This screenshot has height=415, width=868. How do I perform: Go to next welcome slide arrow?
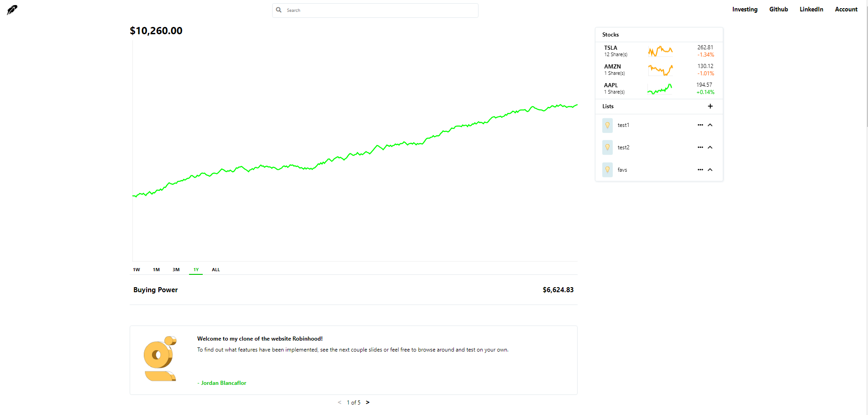pos(368,402)
